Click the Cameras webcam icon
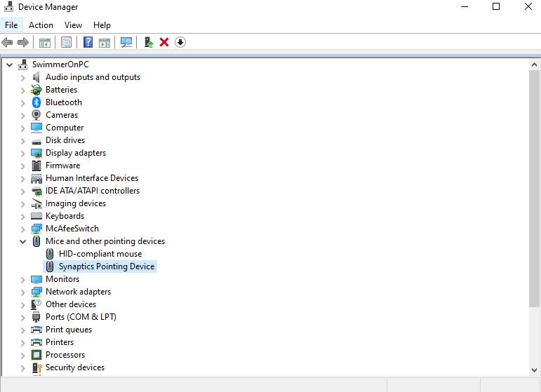Viewport: 541px width, 392px height. [36, 115]
